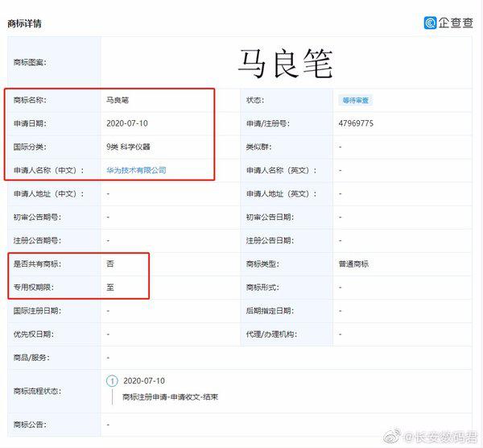Click the 9类 科学仪器 classification value
The image size is (483, 448).
pyautogui.click(x=128, y=147)
